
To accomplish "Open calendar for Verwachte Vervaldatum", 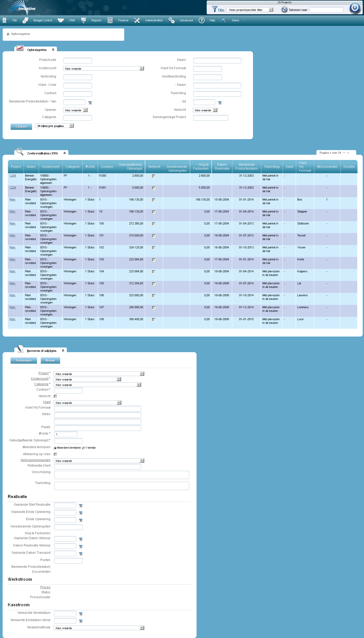I will (81, 614).
